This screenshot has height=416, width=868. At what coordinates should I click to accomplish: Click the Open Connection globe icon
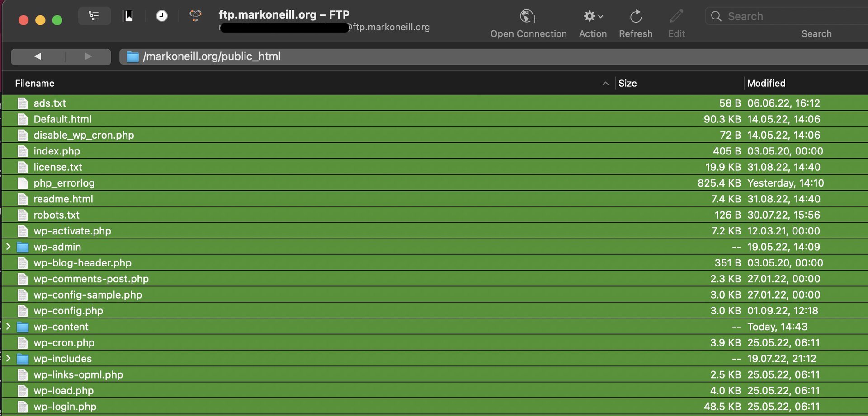click(528, 17)
